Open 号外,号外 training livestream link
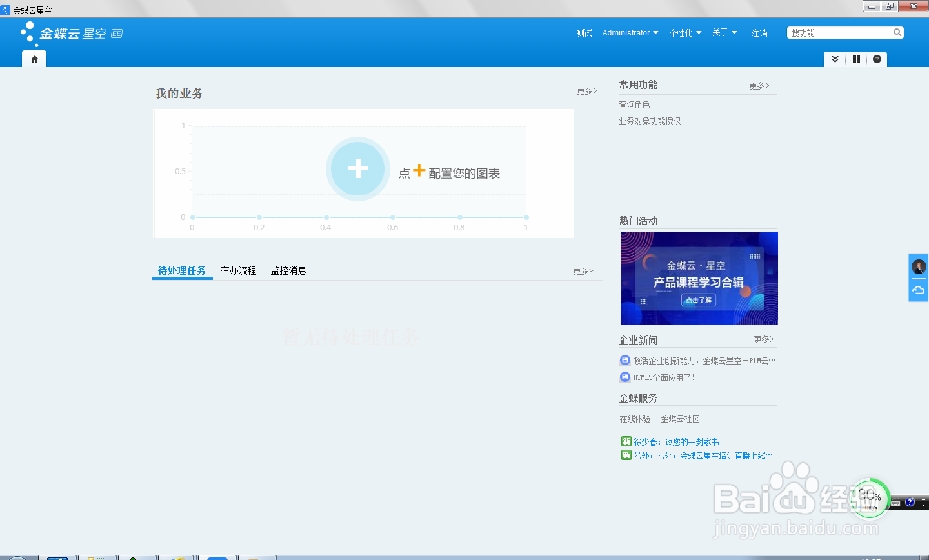 tap(703, 455)
